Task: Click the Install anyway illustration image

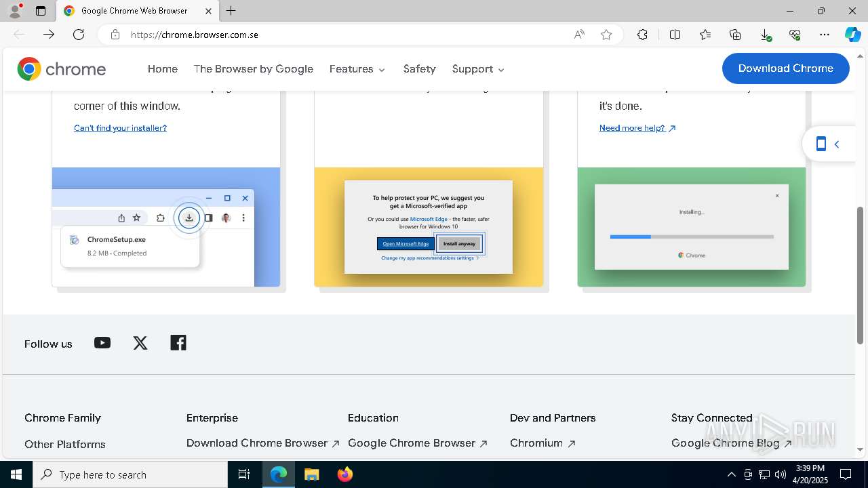Action: pos(429,227)
